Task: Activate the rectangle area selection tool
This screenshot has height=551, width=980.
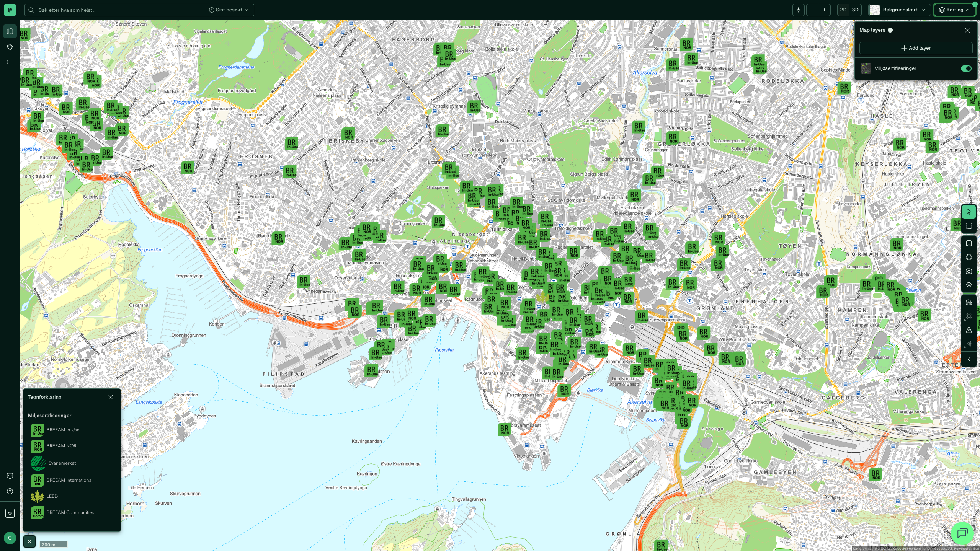Action: tap(969, 226)
